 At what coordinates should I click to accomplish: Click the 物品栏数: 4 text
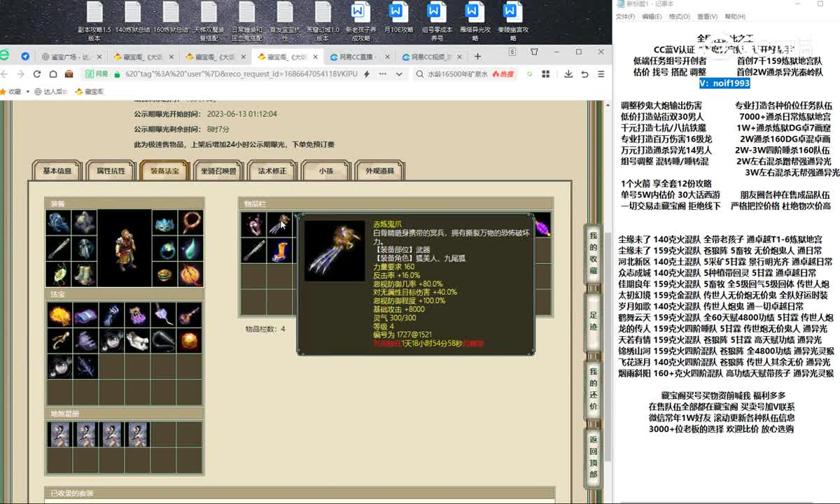265,328
